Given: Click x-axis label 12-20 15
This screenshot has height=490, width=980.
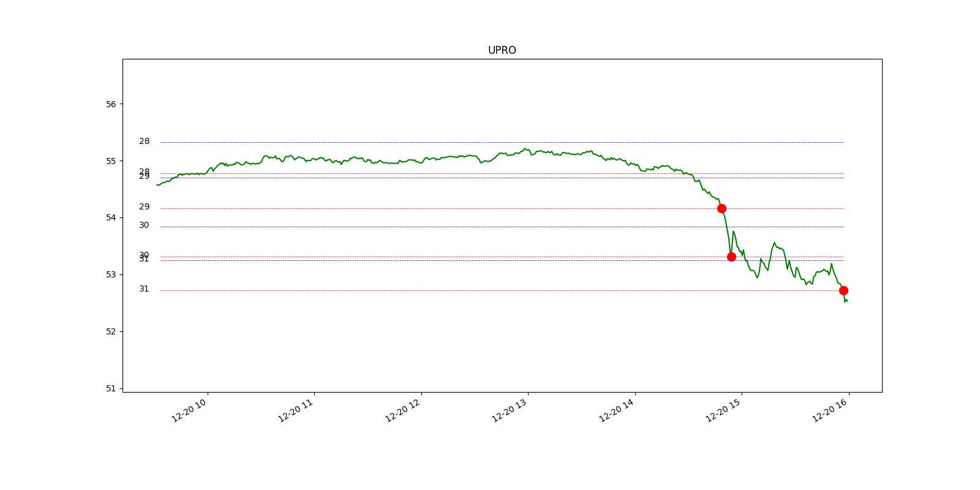Looking at the screenshot, I should 723,410.
